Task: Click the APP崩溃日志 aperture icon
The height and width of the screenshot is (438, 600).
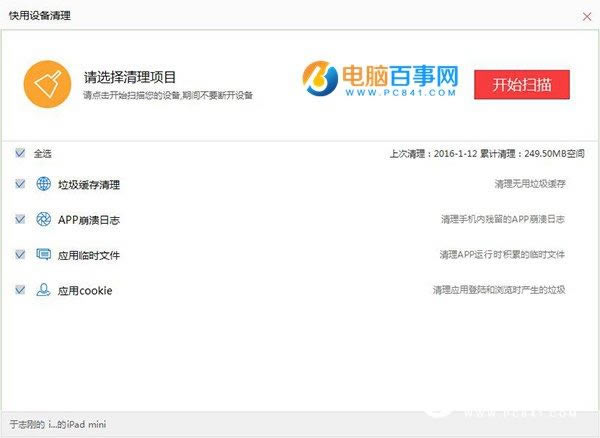Action: click(44, 219)
